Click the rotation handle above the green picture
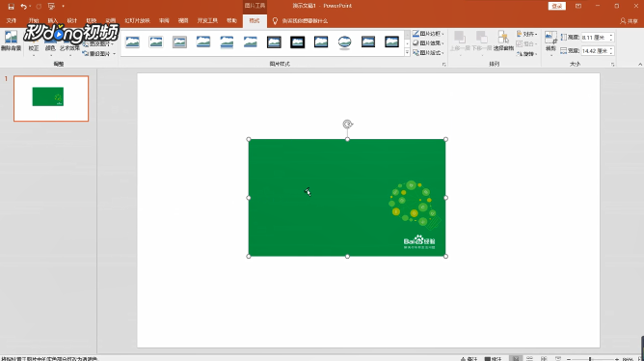Viewport: 644px width, 361px height. (348, 125)
